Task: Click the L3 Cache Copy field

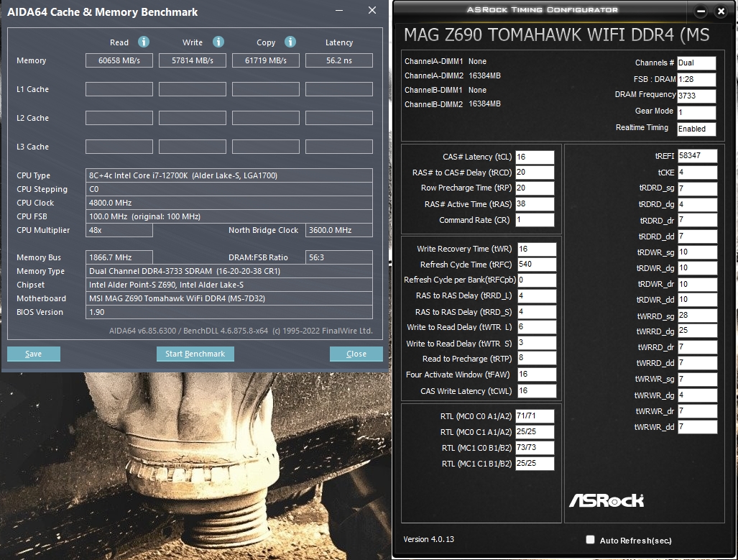Action: tap(266, 147)
